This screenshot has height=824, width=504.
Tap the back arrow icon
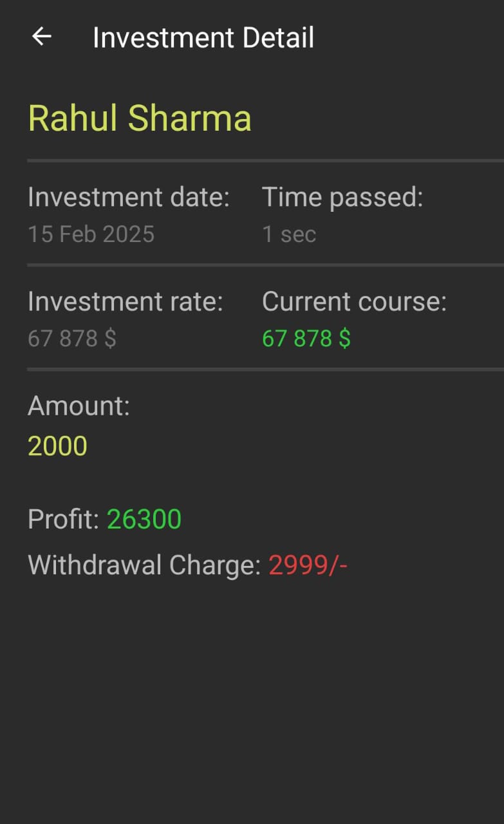click(42, 37)
